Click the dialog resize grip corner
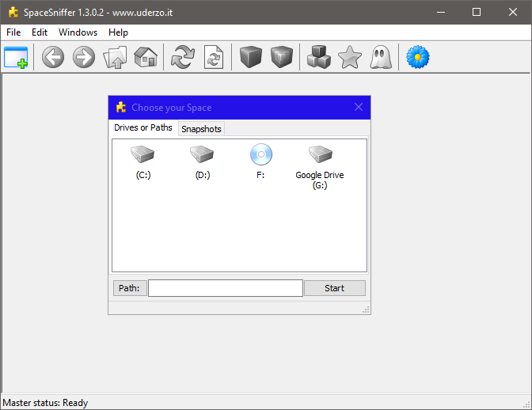This screenshot has width=532, height=410. (x=366, y=310)
